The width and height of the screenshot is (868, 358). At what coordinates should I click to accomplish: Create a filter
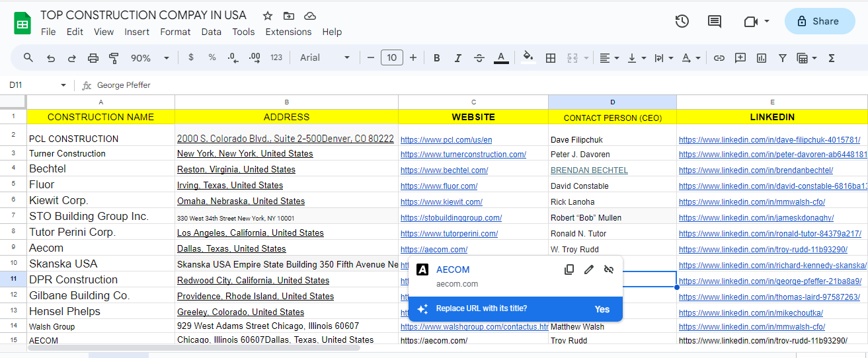[x=783, y=58]
